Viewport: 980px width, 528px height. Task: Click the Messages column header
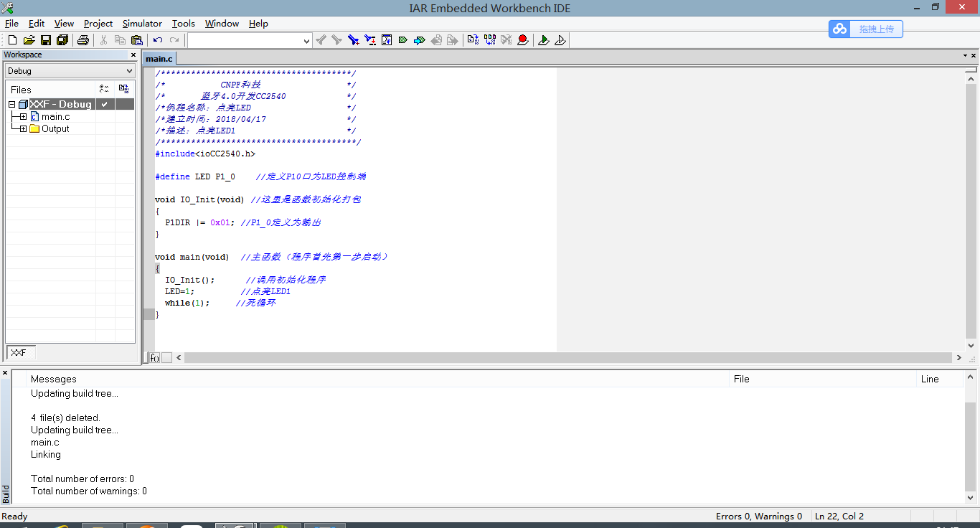[x=377, y=379]
